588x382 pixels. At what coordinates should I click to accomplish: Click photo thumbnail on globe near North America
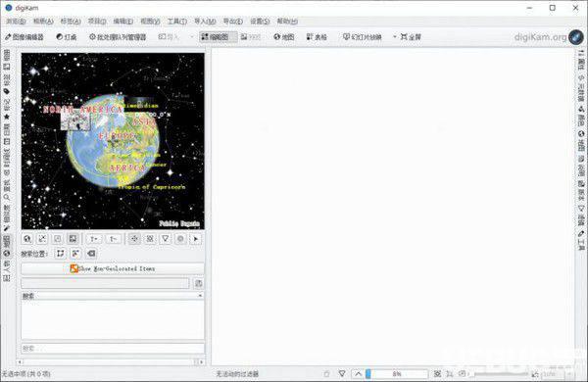coord(75,119)
